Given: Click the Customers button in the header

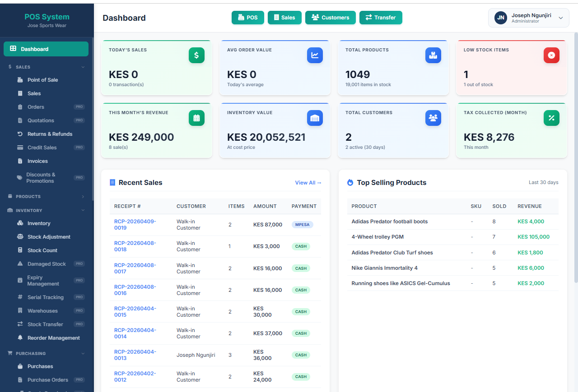Looking at the screenshot, I should [x=330, y=17].
